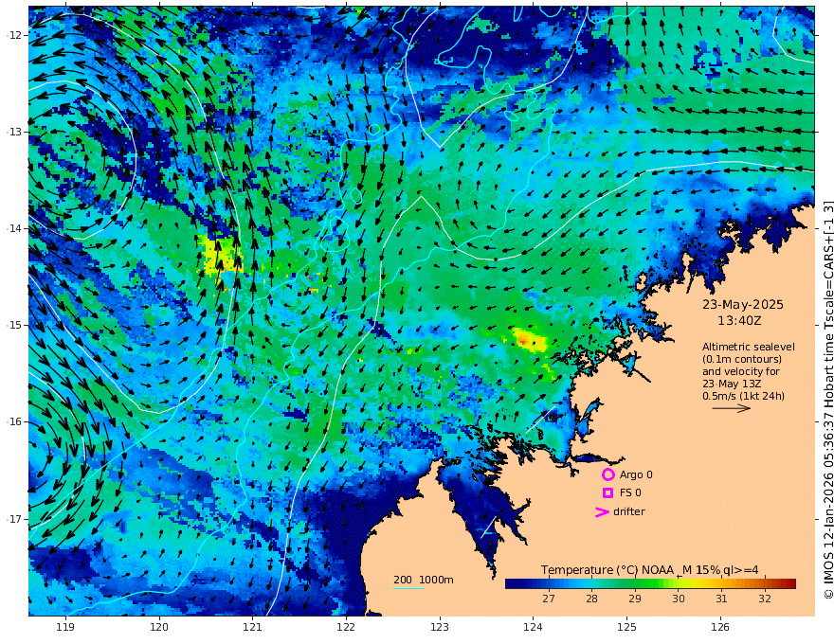Click latitude axis label -17

click(x=13, y=519)
